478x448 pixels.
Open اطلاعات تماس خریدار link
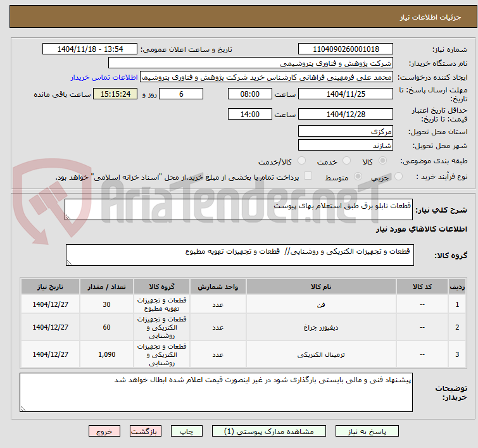point(104,77)
